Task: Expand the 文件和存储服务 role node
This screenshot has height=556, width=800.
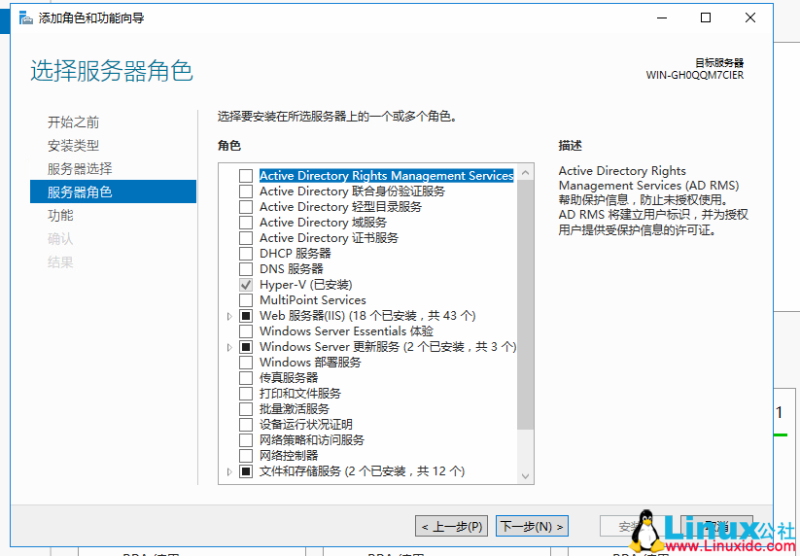Action: 230,471
